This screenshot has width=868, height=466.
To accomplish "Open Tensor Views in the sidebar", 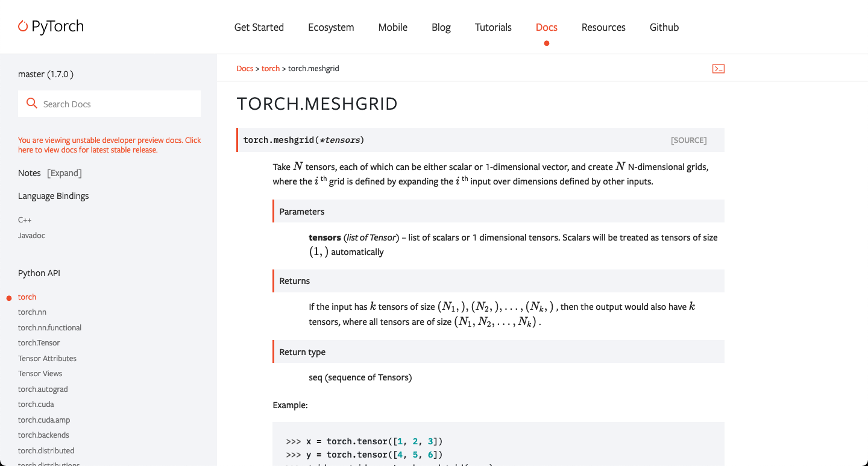I will (x=40, y=373).
